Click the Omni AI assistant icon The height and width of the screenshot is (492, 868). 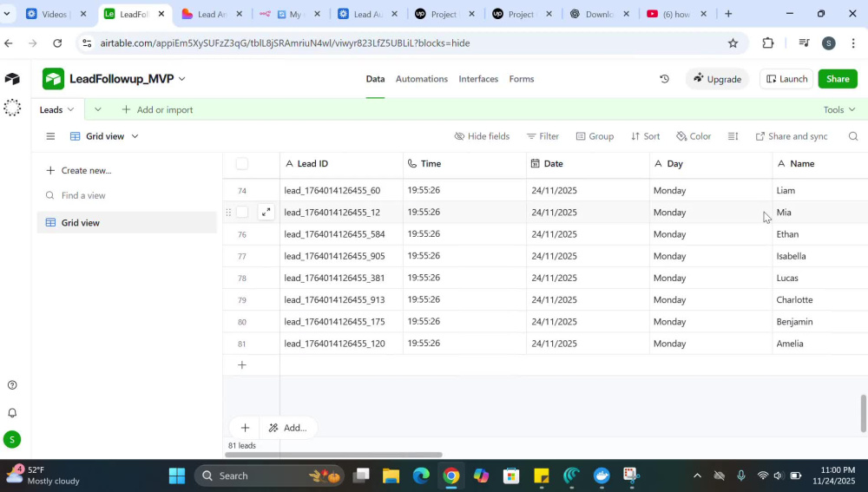pyautogui.click(x=12, y=108)
